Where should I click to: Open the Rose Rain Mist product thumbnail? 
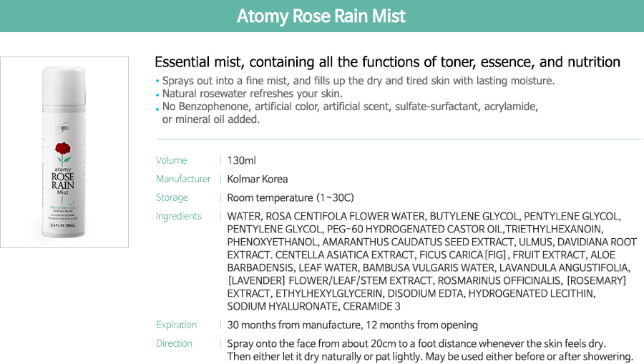(x=64, y=152)
